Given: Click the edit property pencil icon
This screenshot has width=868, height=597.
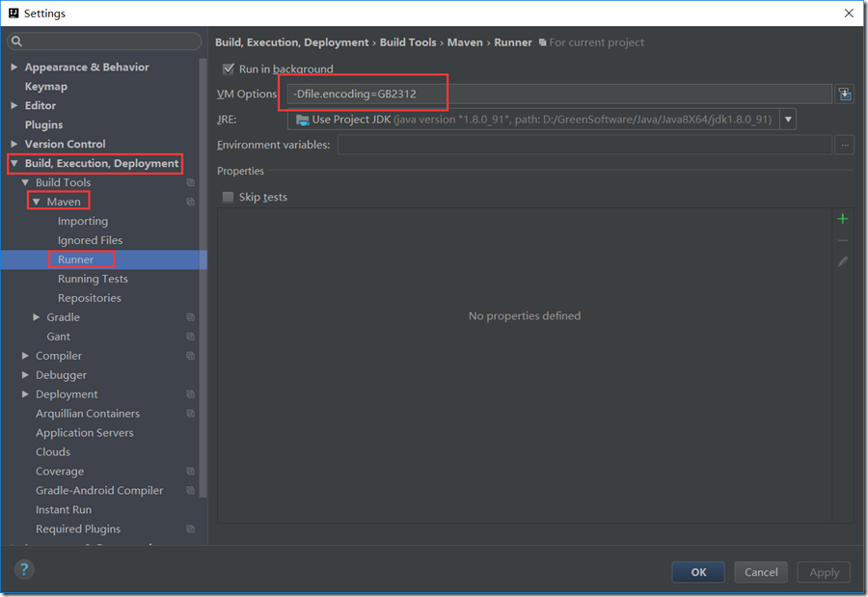Looking at the screenshot, I should pyautogui.click(x=843, y=261).
